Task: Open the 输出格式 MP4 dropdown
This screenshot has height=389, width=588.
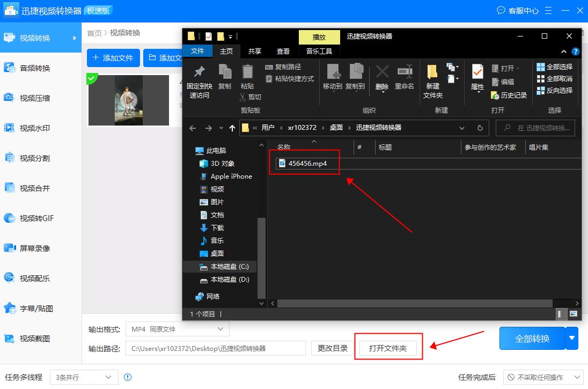Action: click(177, 329)
